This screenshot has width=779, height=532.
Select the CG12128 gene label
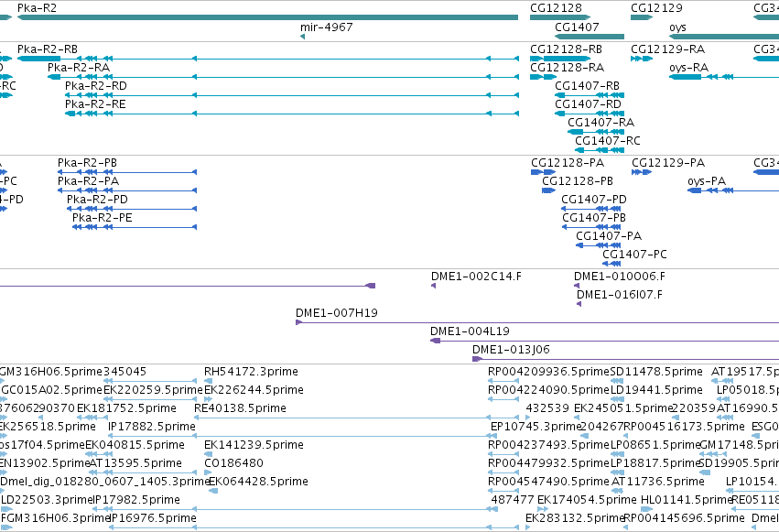(556, 8)
